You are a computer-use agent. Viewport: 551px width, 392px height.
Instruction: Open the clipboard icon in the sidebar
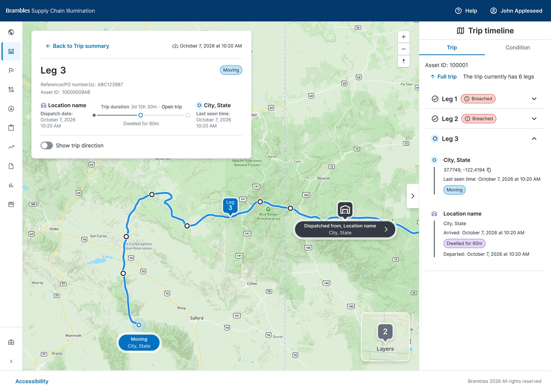[11, 128]
